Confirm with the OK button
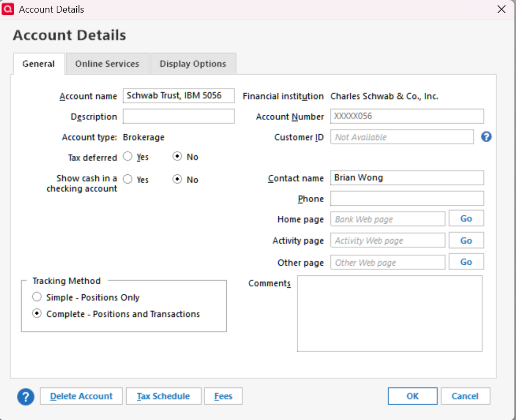This screenshot has height=420, width=516. pos(412,396)
